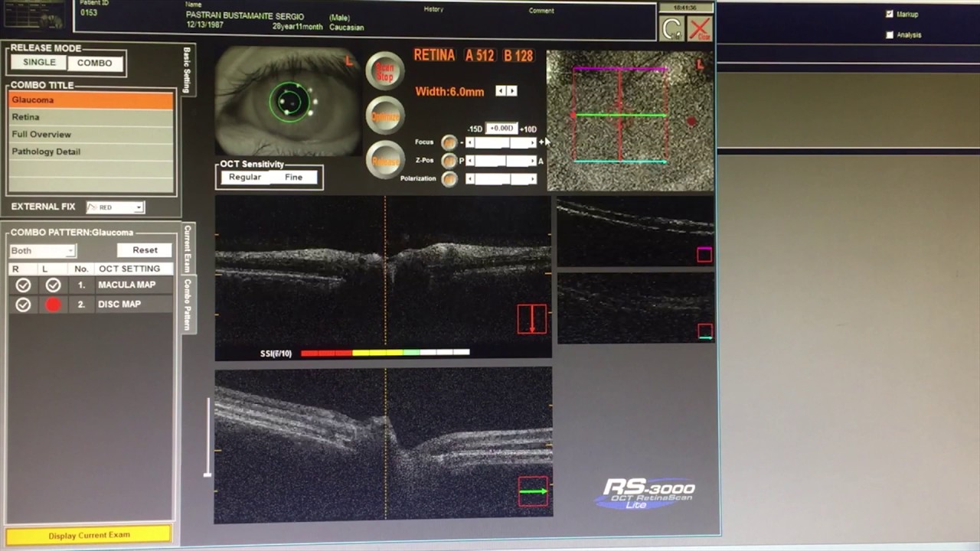Click left-eye red dot for DISC MAP
Viewport: 980px width, 551px height.
point(53,305)
